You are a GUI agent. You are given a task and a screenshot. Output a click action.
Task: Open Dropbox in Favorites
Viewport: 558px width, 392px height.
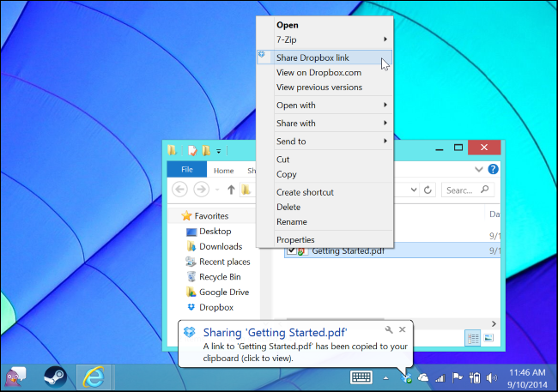click(x=209, y=307)
